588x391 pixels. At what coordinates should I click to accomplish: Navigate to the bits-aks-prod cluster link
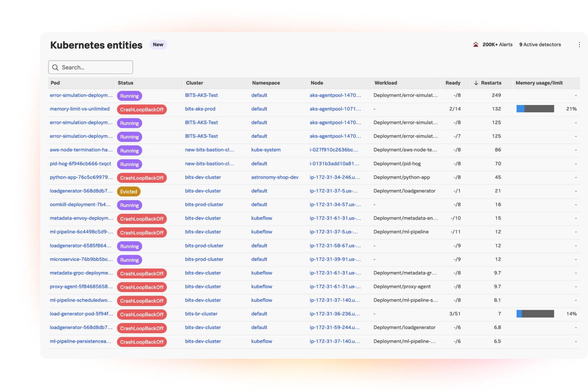tap(200, 109)
